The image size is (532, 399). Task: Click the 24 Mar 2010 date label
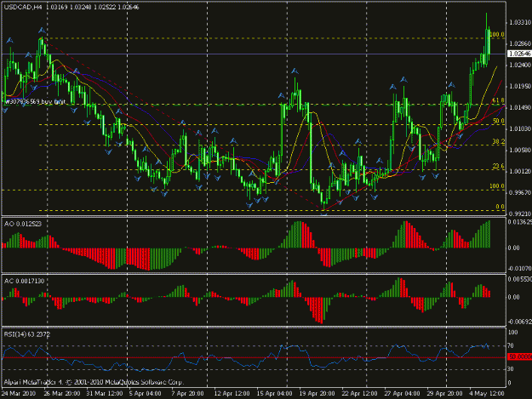point(19,394)
